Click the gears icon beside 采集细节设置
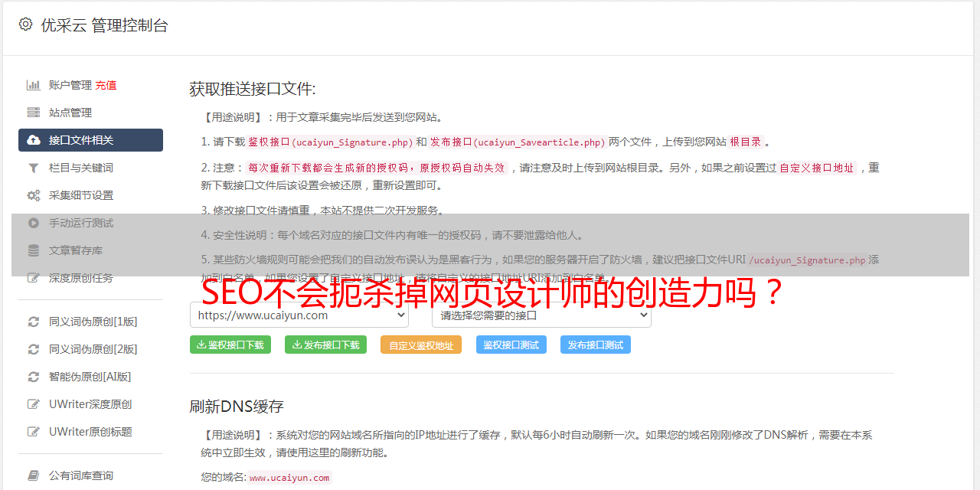The height and width of the screenshot is (490, 980). pyautogui.click(x=34, y=195)
